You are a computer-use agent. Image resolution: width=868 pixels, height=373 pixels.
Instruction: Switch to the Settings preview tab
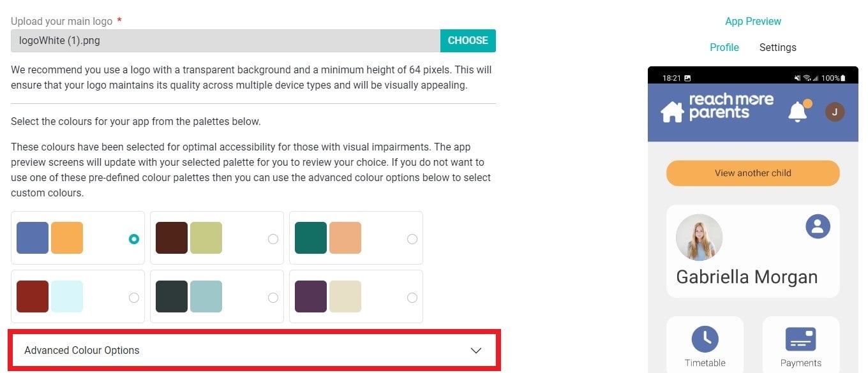coord(777,47)
